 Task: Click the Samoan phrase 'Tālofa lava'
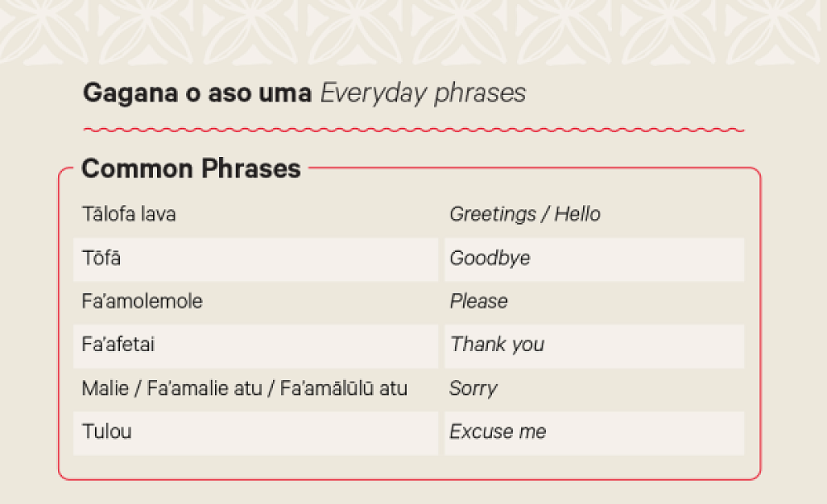tap(129, 215)
